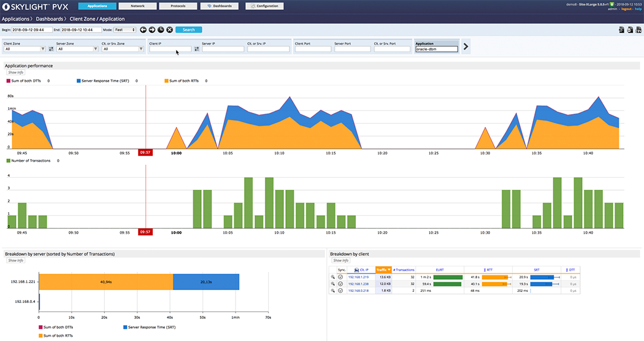The width and height of the screenshot is (644, 341).
Task: Click the clock time preset icon
Action: [161, 29]
